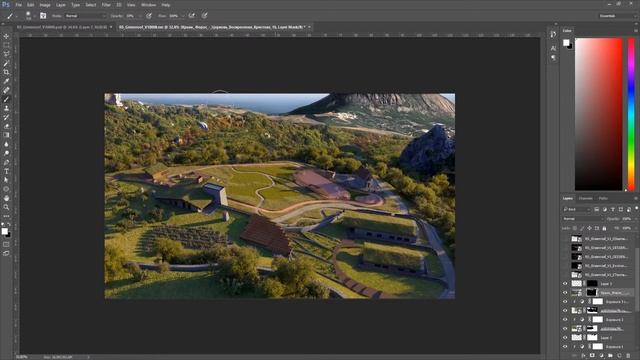Open the Essentials workspace dropdown
The image size is (640, 360).
coord(616,16)
